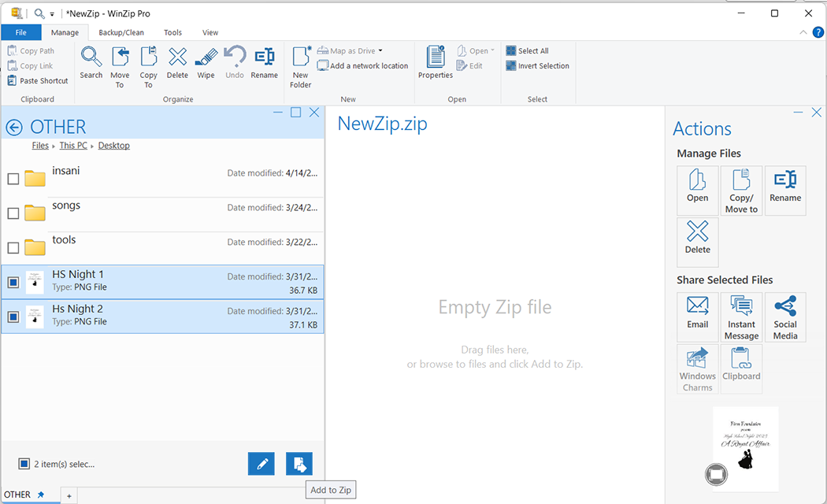The image size is (827, 504).
Task: Click Delete in the Actions pane
Action: click(697, 242)
